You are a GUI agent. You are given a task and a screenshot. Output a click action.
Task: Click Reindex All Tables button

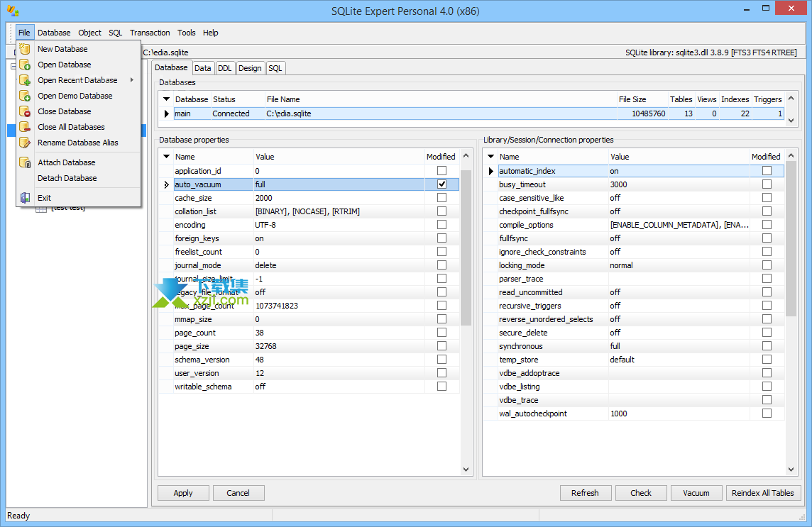[763, 493]
